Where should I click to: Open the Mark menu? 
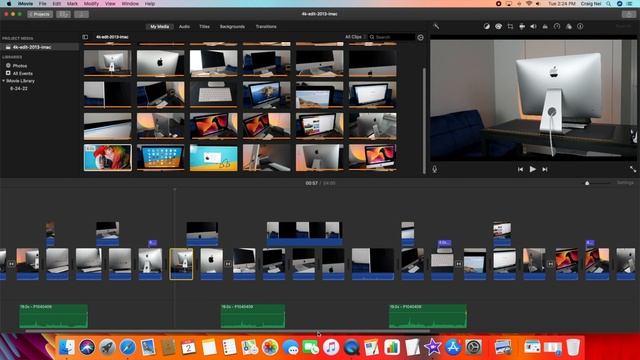click(72, 4)
